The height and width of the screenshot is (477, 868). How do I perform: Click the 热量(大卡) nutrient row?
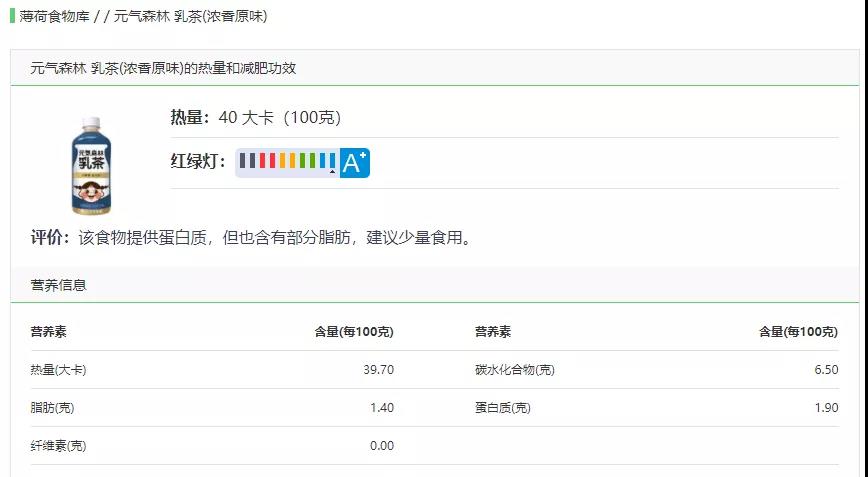tap(213, 370)
